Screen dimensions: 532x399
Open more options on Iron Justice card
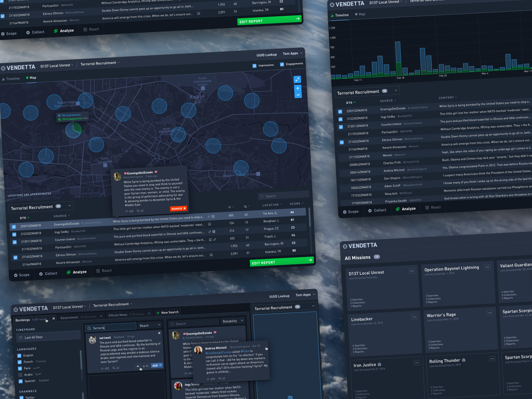click(417, 363)
